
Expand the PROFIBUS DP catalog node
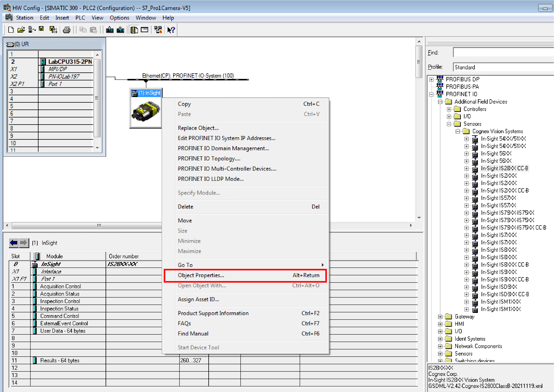(431, 79)
